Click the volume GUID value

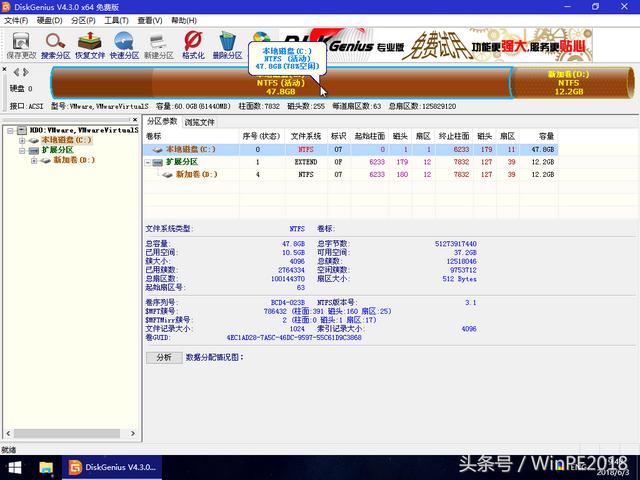294,338
